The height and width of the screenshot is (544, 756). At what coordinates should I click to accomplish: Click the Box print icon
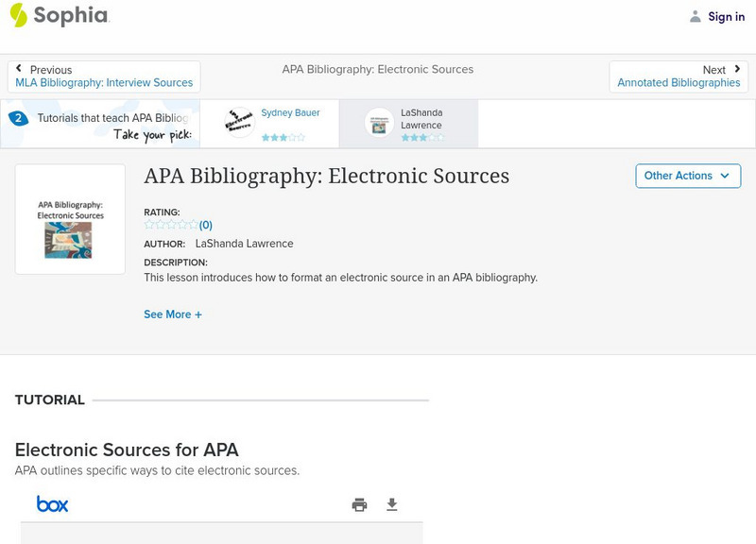(x=359, y=504)
